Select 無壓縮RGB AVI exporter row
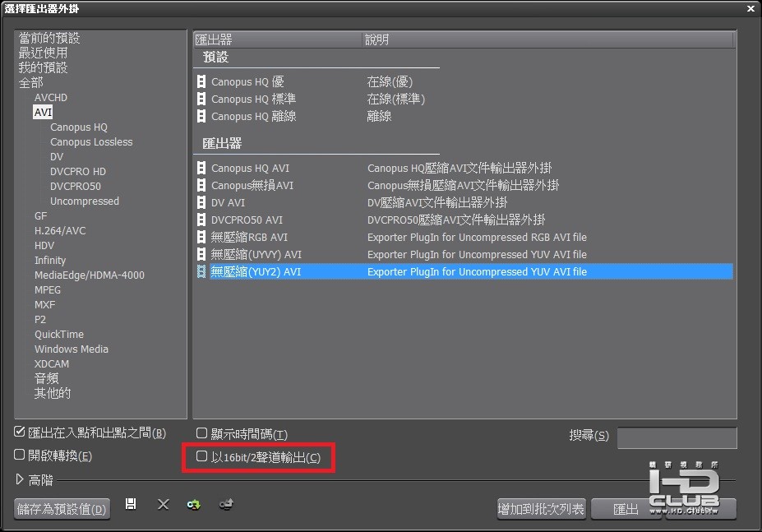Viewport: 762px width, 532px height. [x=464, y=238]
